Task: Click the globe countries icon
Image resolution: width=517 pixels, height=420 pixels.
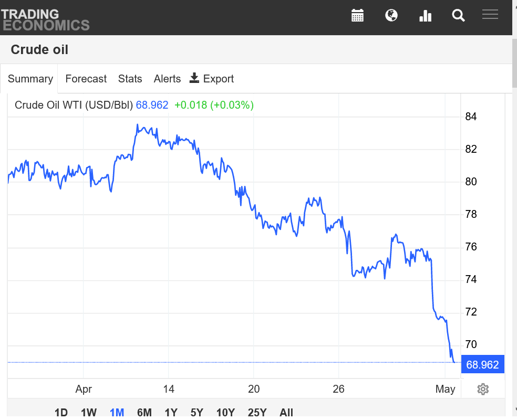Action: click(391, 15)
